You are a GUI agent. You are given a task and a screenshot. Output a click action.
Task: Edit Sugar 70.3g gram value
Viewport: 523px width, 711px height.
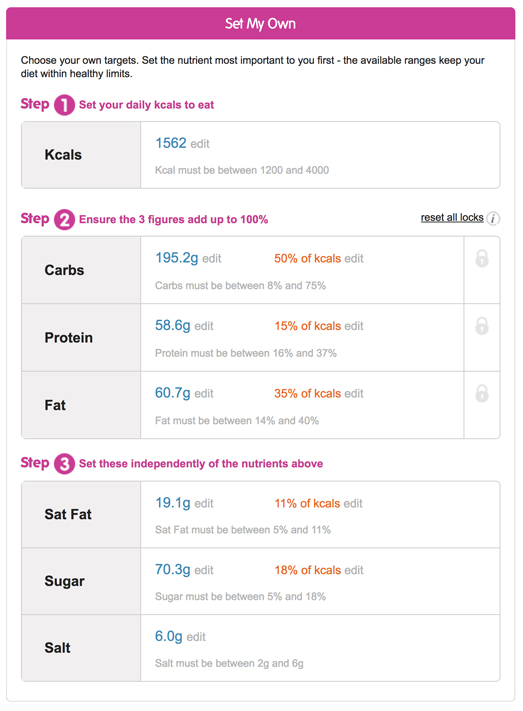coord(204,570)
